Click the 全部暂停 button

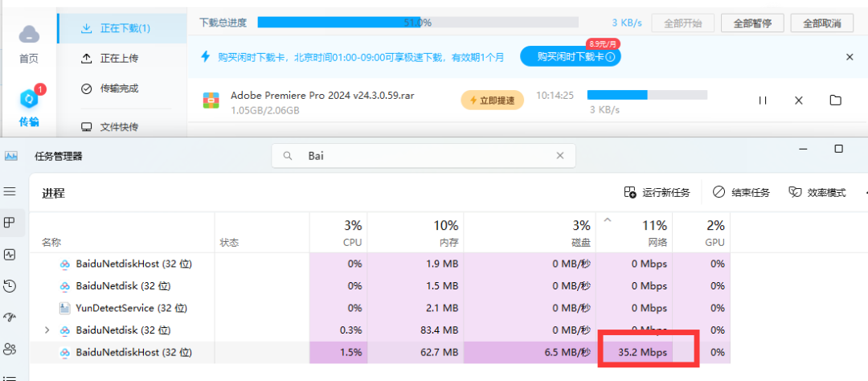(x=752, y=23)
